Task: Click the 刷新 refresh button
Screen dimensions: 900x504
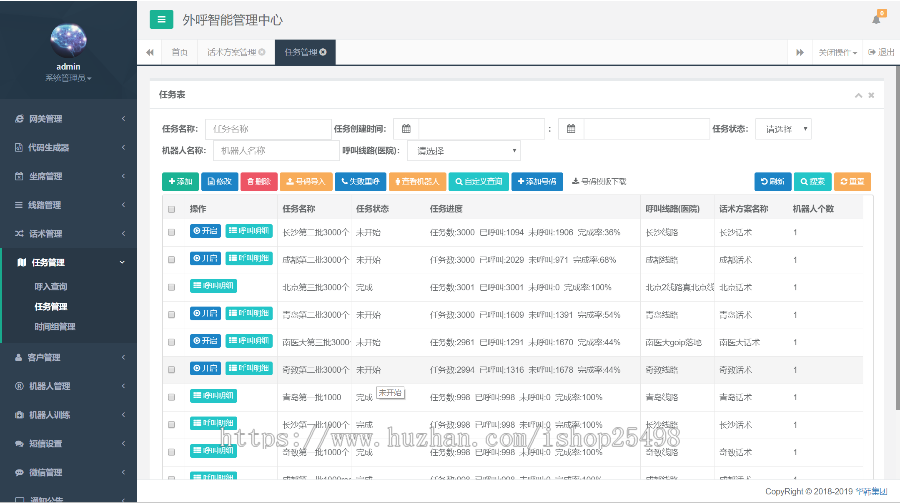Action: pos(773,181)
